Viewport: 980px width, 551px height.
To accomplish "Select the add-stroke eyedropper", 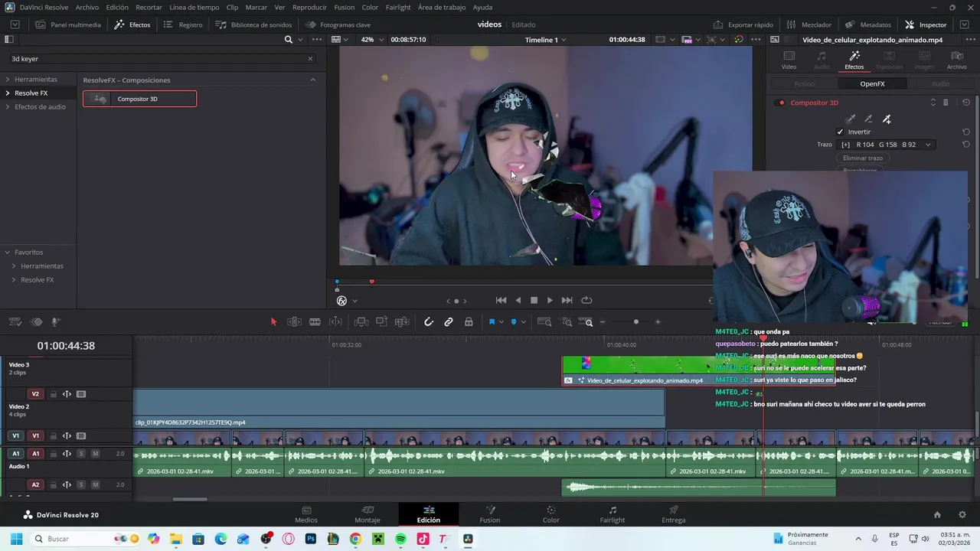I will point(887,119).
